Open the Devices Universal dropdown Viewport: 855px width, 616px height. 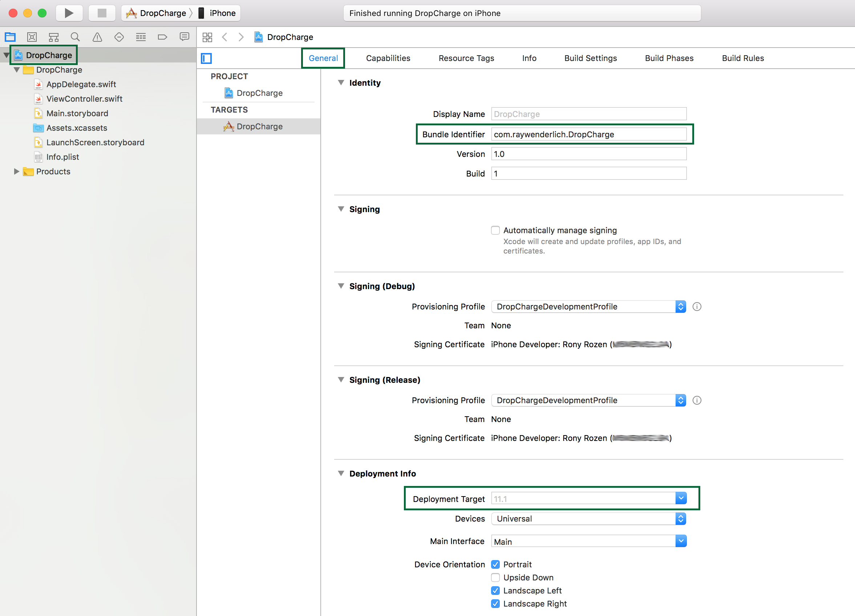click(x=588, y=519)
